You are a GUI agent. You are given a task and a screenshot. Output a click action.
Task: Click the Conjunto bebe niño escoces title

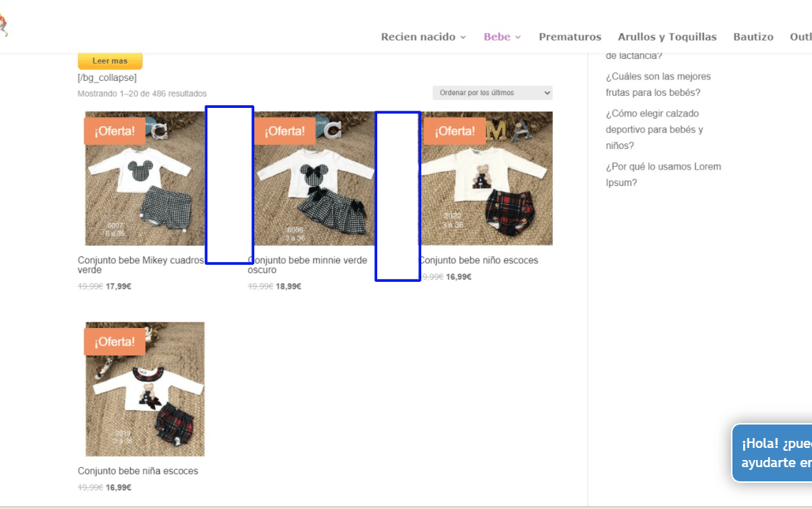point(479,261)
